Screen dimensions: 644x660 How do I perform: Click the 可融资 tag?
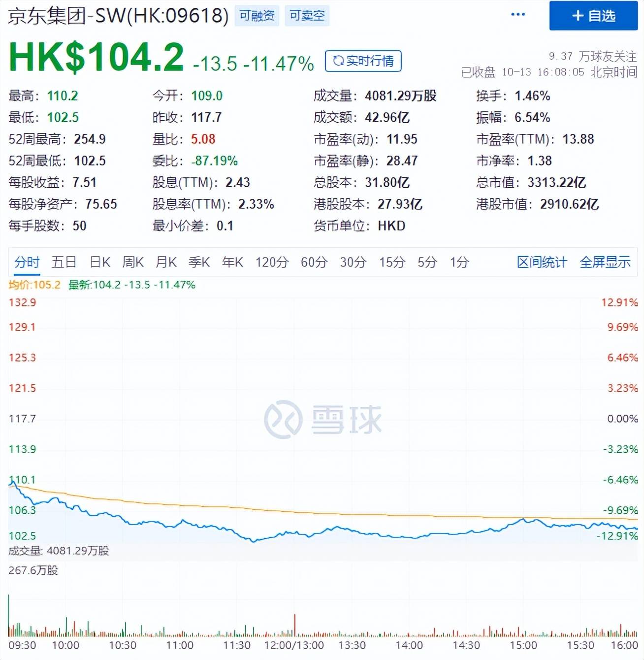pos(257,16)
